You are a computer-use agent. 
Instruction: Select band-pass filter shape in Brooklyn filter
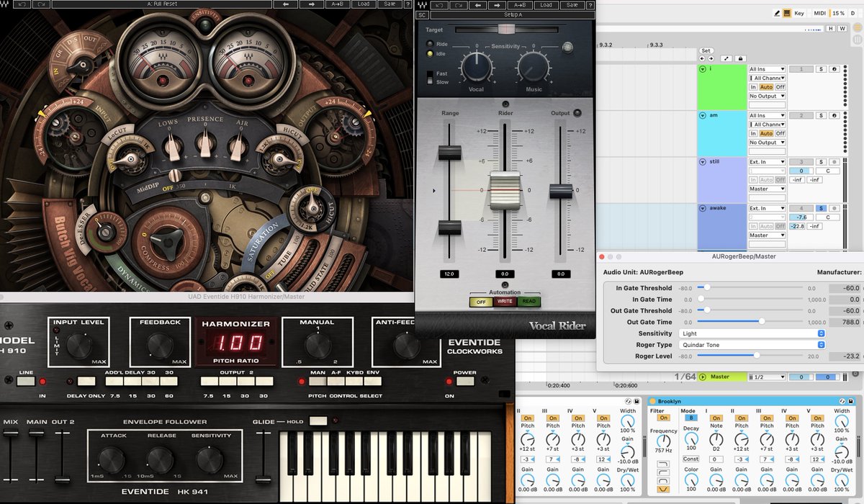click(663, 480)
